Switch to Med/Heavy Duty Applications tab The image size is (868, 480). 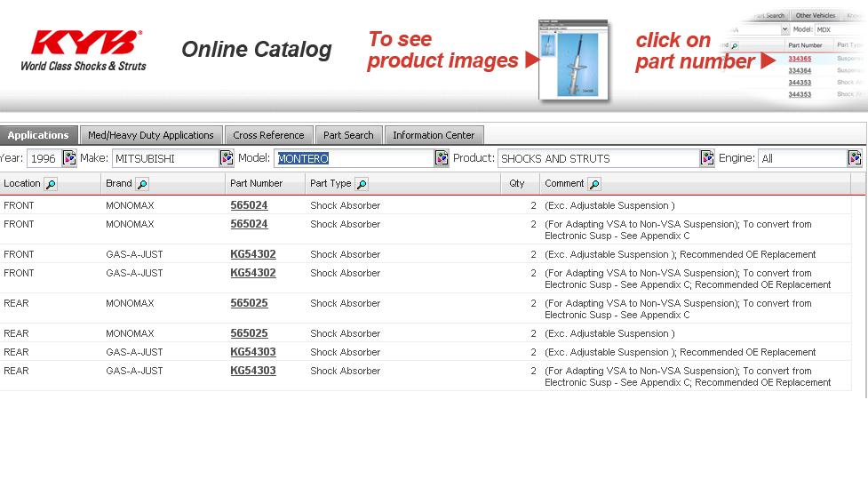(x=150, y=135)
